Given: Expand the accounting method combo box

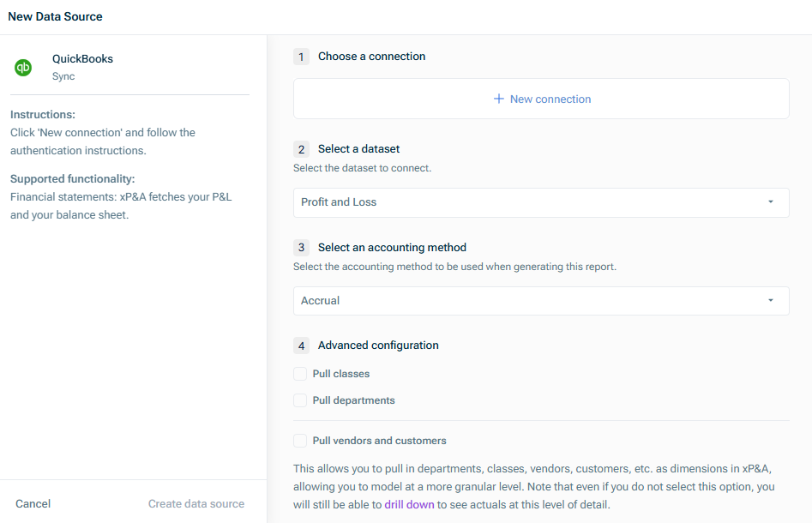Looking at the screenshot, I should [x=540, y=301].
